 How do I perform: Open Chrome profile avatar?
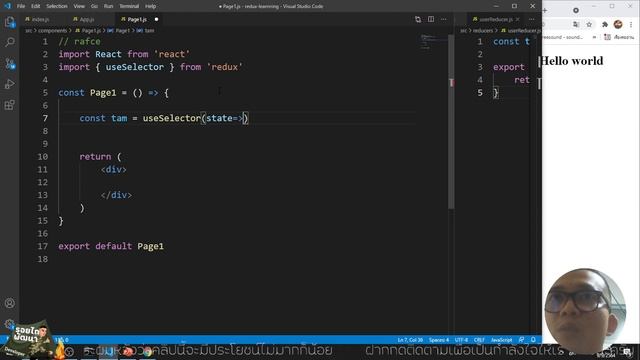click(618, 24)
